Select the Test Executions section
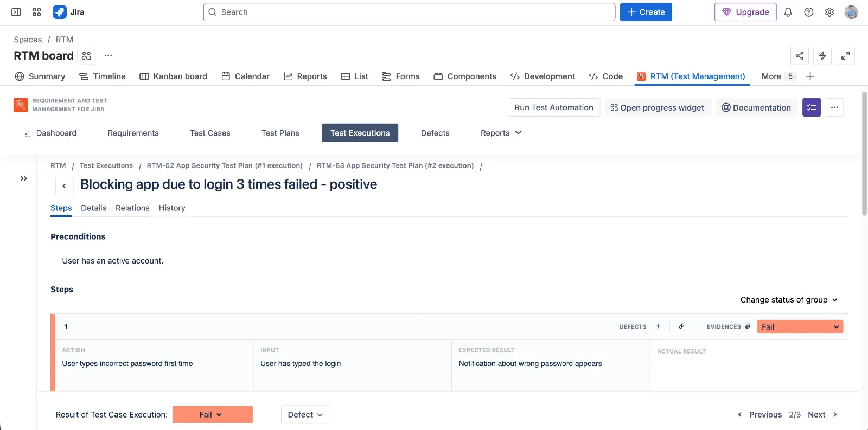This screenshot has height=430, width=868. pos(360,133)
